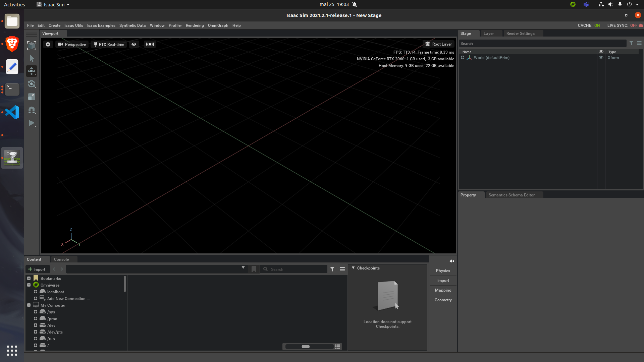Open Content browser options menu icon
644x362 pixels.
[342, 269]
